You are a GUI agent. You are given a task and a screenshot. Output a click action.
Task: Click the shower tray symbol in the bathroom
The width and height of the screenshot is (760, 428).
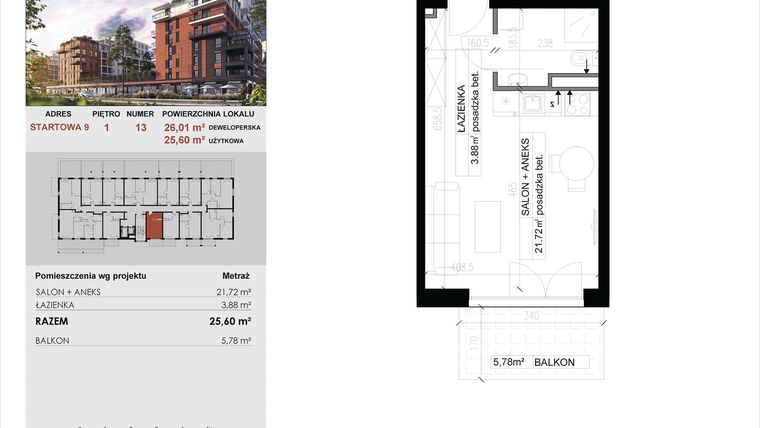581,26
